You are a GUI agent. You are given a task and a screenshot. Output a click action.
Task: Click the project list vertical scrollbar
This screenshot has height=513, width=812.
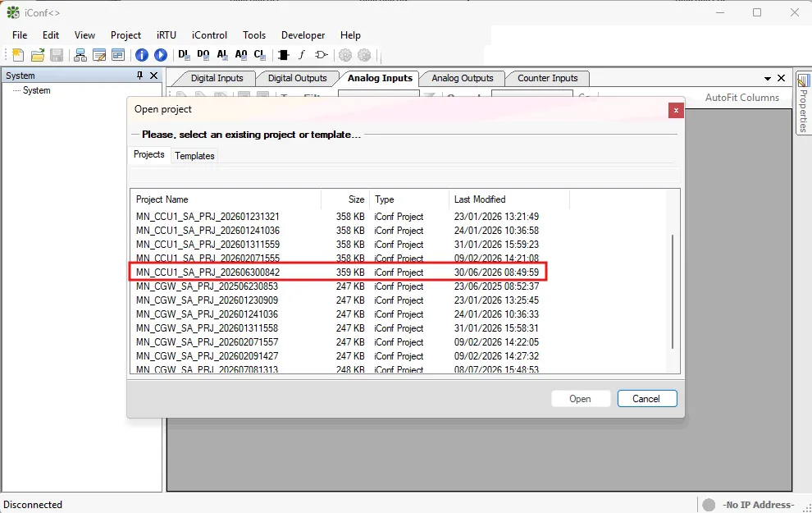pyautogui.click(x=673, y=291)
